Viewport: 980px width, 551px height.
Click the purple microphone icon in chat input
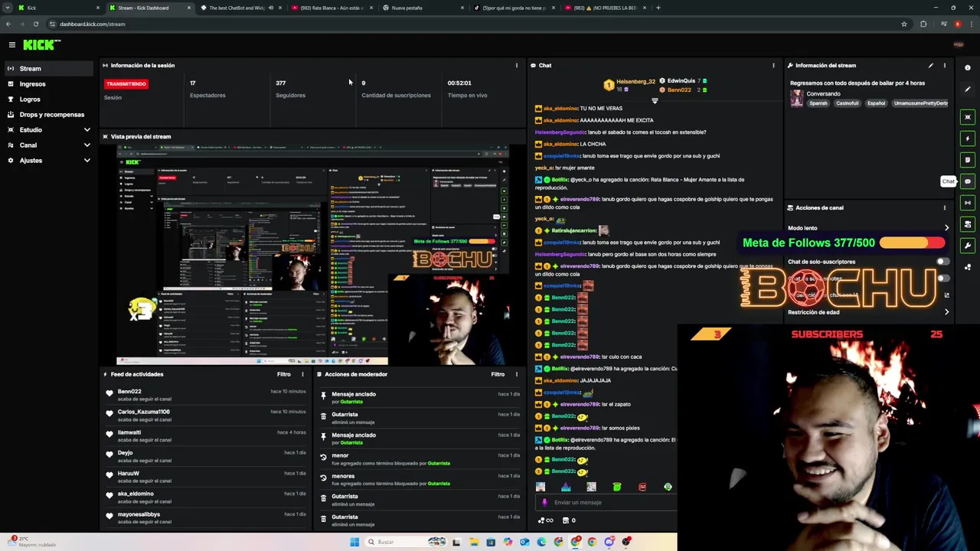pyautogui.click(x=544, y=503)
